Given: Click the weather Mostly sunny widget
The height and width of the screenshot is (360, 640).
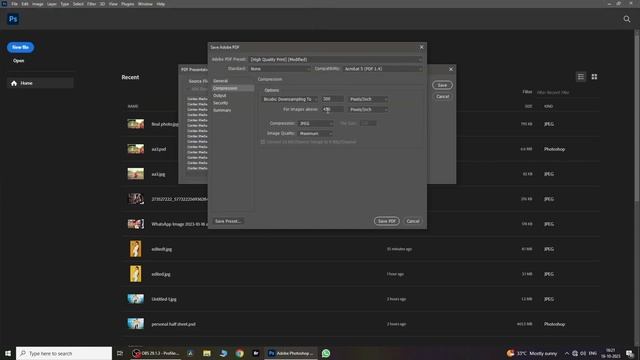Looking at the screenshot, I should pos(531,353).
